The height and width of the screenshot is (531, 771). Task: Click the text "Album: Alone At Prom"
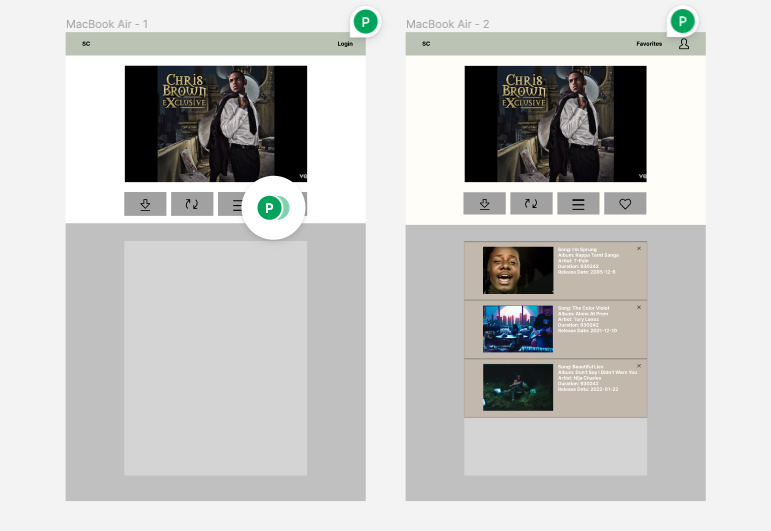(x=583, y=314)
